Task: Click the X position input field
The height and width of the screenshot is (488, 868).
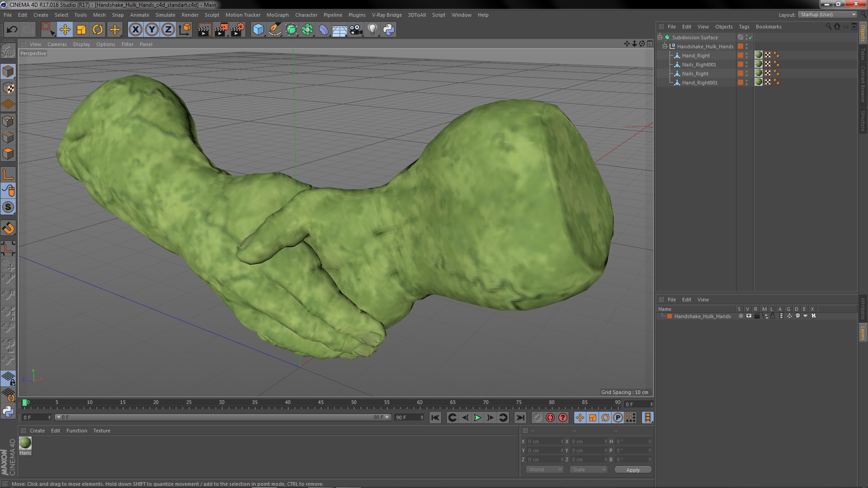Action: (545, 441)
